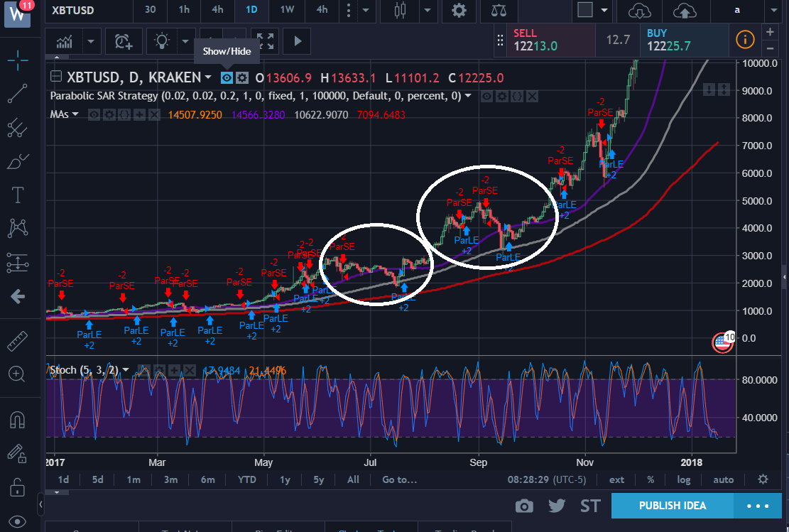The height and width of the screenshot is (532, 789).
Task: Toggle percent scale mode
Action: (651, 479)
